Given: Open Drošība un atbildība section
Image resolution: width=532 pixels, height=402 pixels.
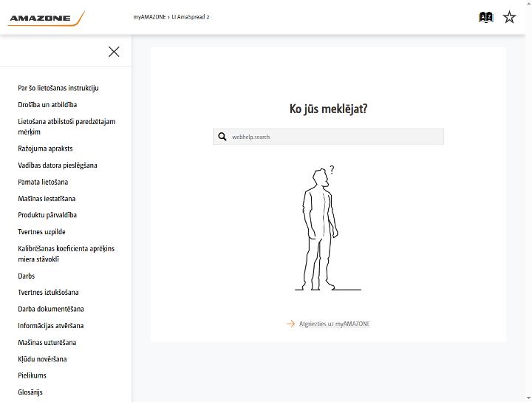Looking at the screenshot, I should click(47, 104).
